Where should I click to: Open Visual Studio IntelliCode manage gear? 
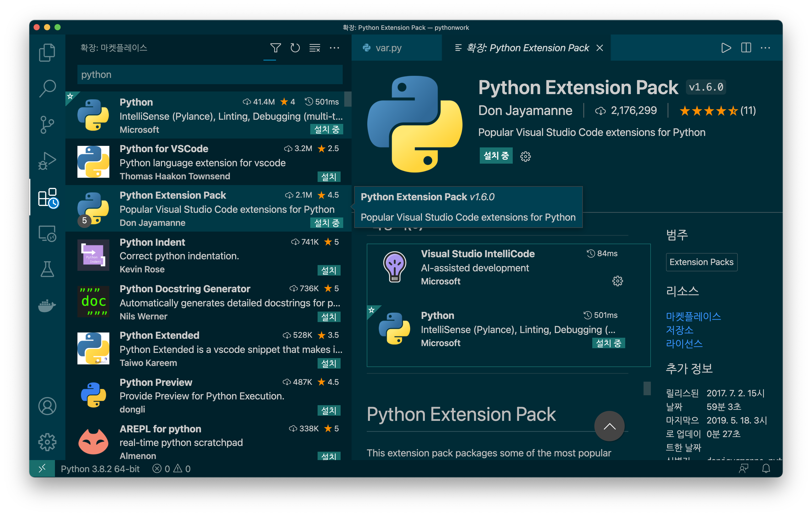617,281
